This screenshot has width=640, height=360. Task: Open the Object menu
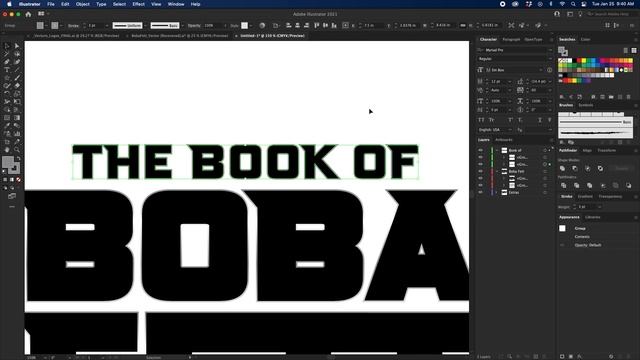(82, 4)
